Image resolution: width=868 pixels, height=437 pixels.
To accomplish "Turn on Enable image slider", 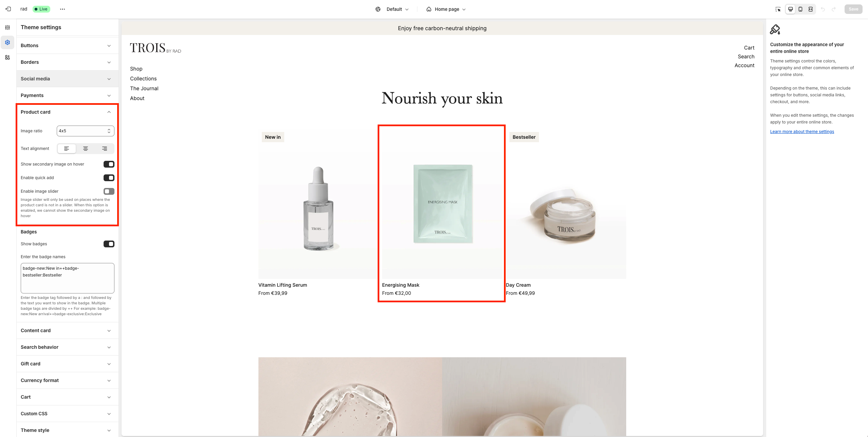I will click(x=109, y=191).
